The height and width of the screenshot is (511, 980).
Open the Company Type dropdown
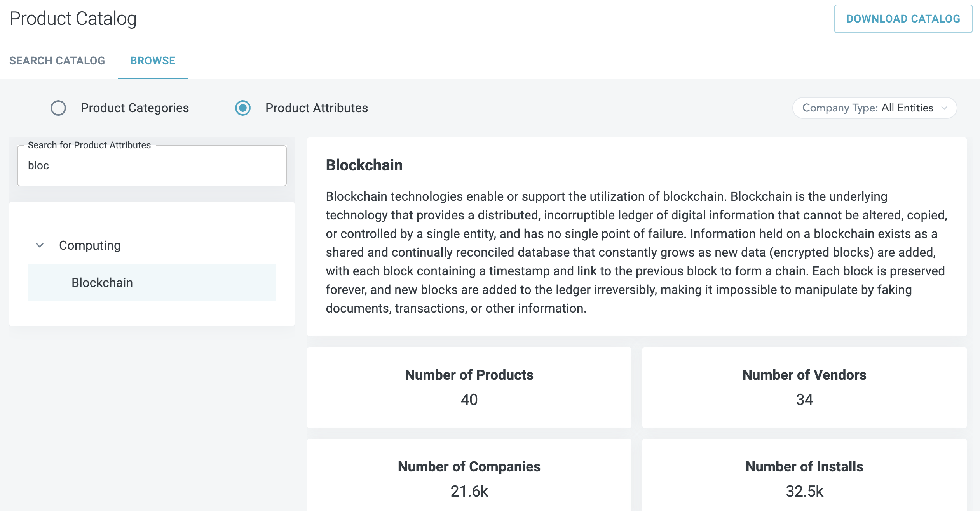[874, 108]
